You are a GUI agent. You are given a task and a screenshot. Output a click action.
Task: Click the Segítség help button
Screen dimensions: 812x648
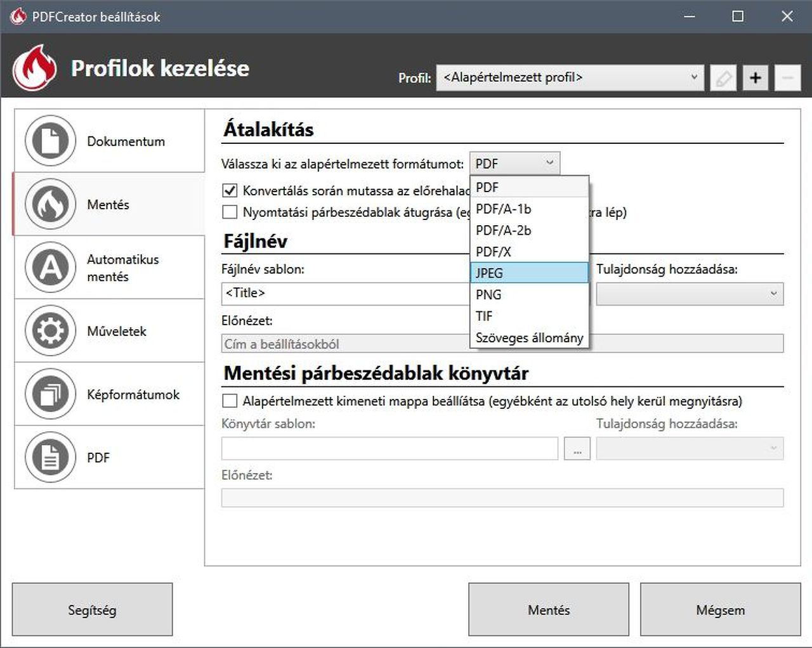coord(92,610)
